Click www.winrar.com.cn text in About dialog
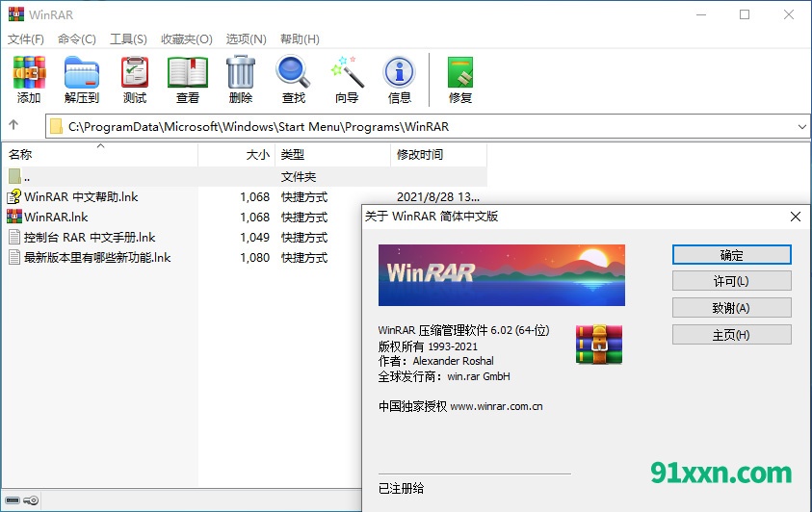The height and width of the screenshot is (512, 812). pyautogui.click(x=496, y=406)
